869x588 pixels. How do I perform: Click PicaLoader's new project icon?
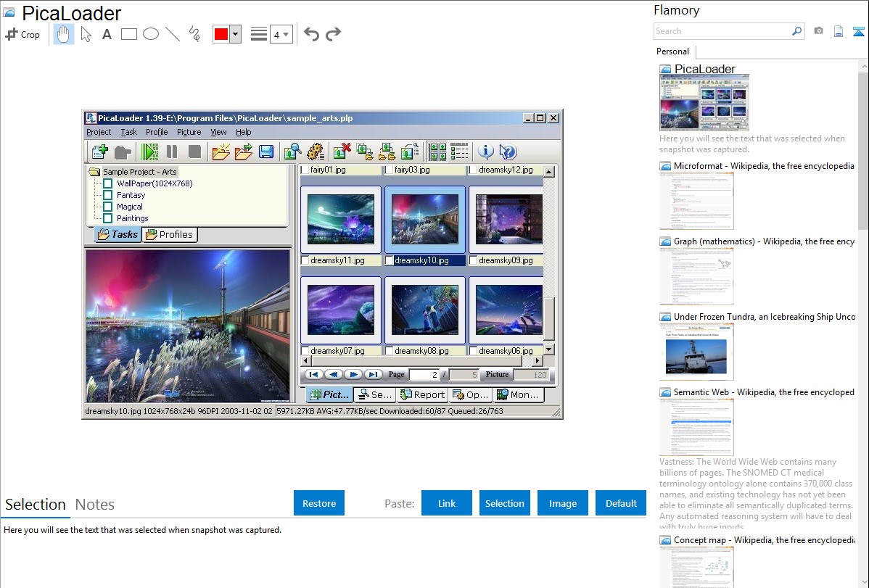100,152
